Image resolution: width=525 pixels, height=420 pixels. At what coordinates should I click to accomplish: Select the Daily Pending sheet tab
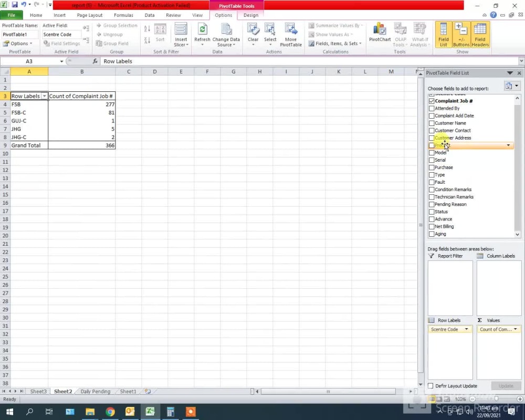pyautogui.click(x=95, y=391)
